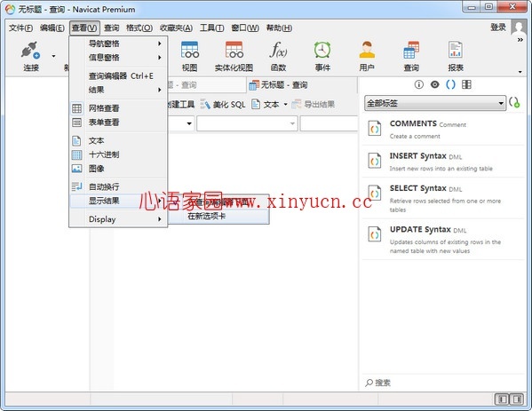This screenshot has height=411, width=532.
Task: Open the first query combo box arrow
Action: [189, 123]
